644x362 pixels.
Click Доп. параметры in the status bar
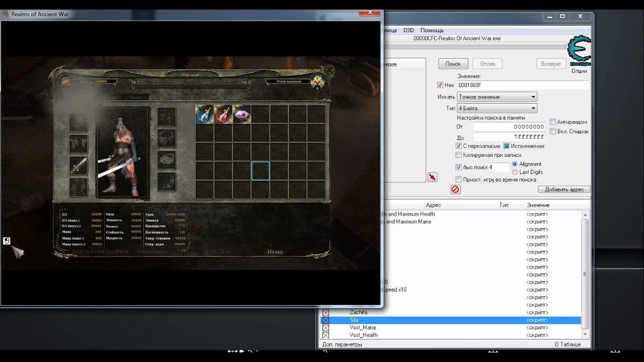pyautogui.click(x=342, y=344)
